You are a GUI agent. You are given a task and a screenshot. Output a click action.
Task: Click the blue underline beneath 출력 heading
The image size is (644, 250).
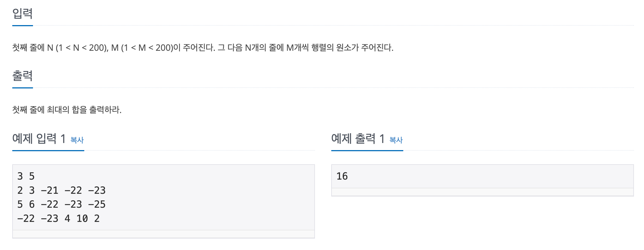(23, 88)
